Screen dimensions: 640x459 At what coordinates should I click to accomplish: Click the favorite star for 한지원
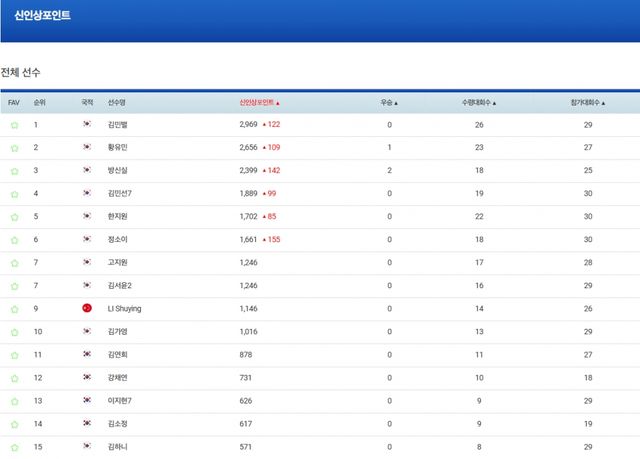[14, 217]
